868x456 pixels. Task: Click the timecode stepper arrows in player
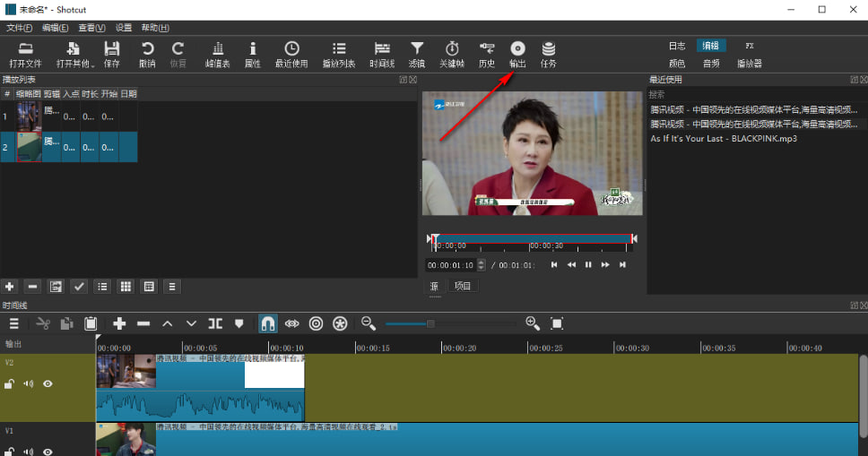482,265
